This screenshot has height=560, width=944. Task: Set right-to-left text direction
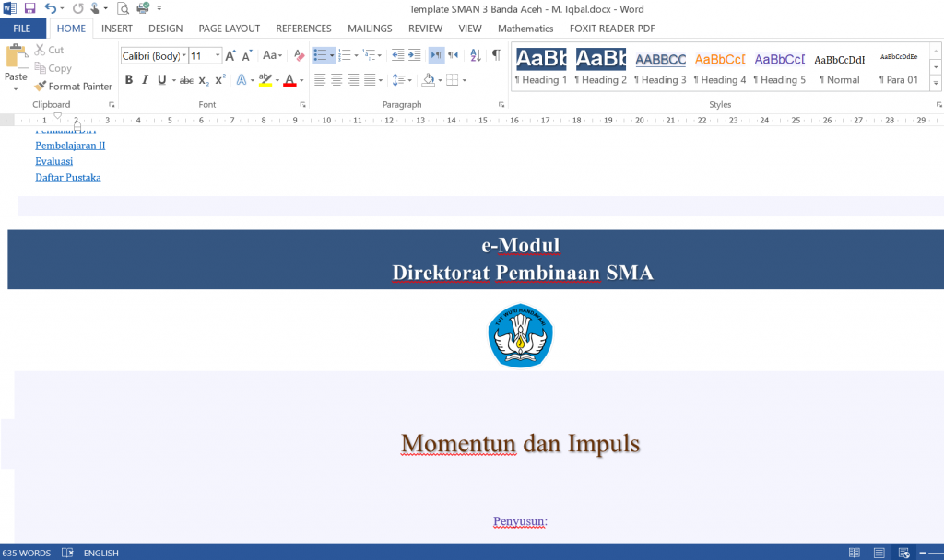click(454, 55)
